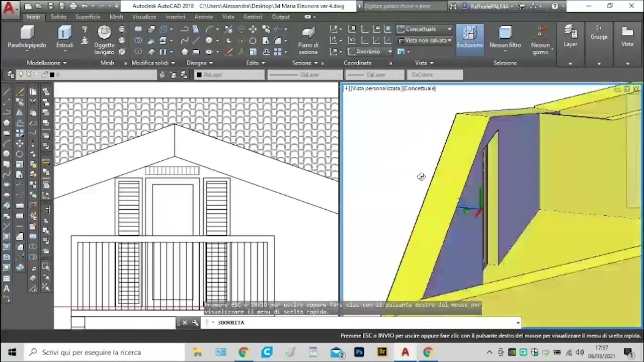Open the Annota ribbon tab
644x362 pixels.
[x=204, y=17]
